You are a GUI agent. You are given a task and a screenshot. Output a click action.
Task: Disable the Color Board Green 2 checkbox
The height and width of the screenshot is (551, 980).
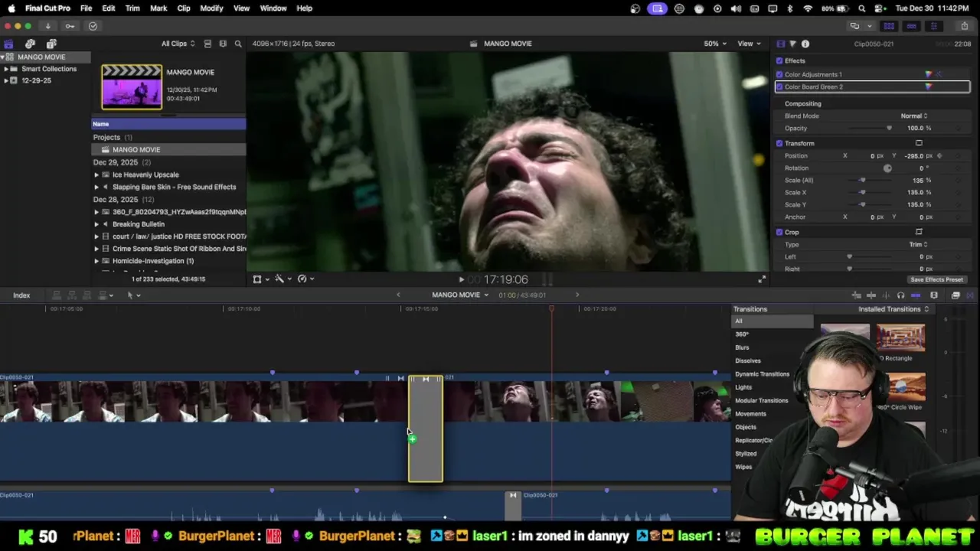(x=779, y=86)
